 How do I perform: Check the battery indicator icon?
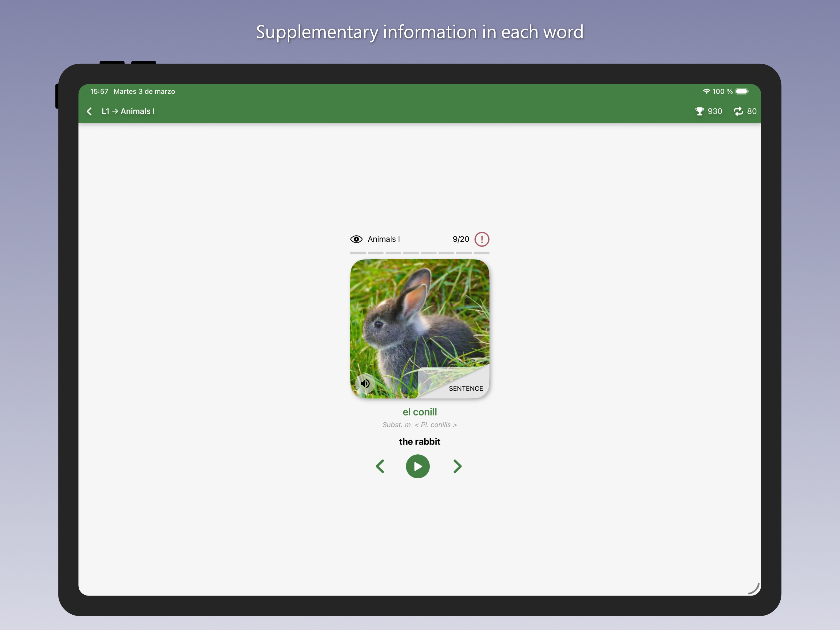(742, 91)
